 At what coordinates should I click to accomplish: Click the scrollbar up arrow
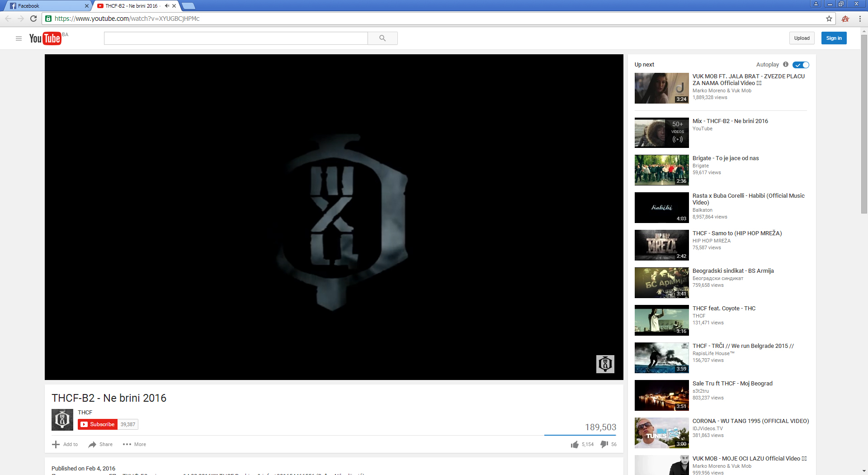point(864,31)
